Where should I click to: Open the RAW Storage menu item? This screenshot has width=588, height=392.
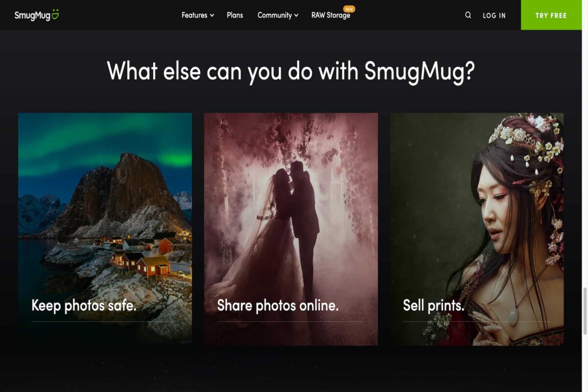[x=331, y=15]
